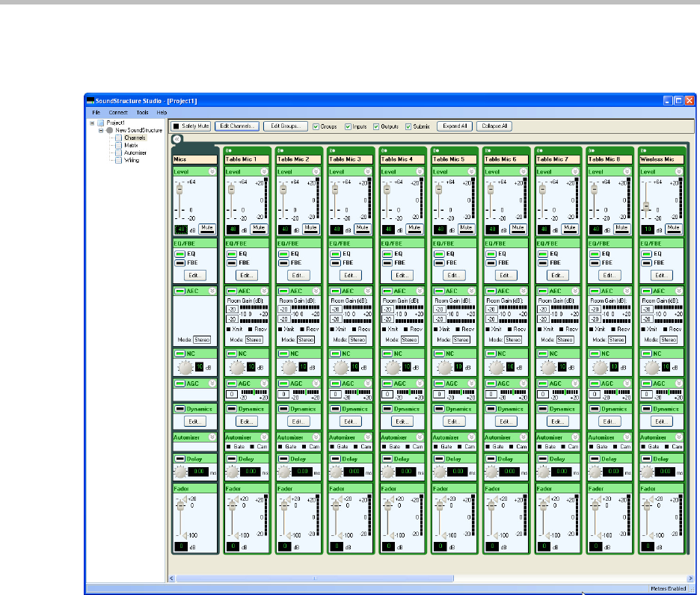Click the New SoundStructure device icon
700x595 pixels.
(x=109, y=130)
